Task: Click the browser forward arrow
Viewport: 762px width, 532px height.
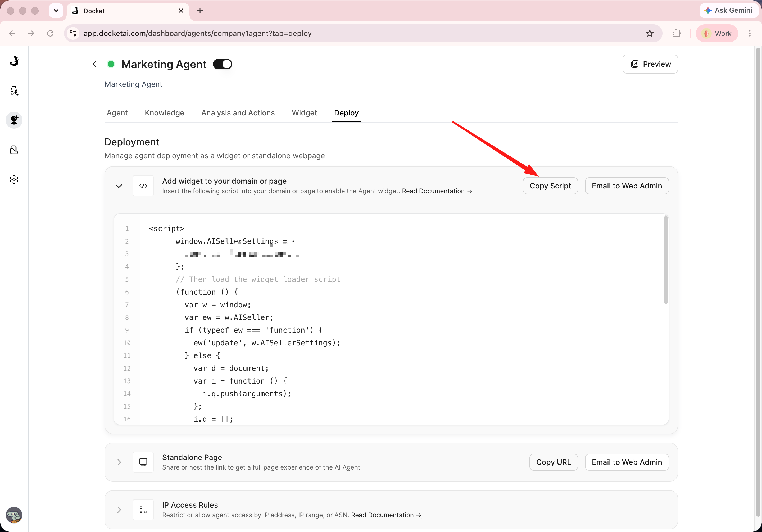Action: pyautogui.click(x=31, y=33)
